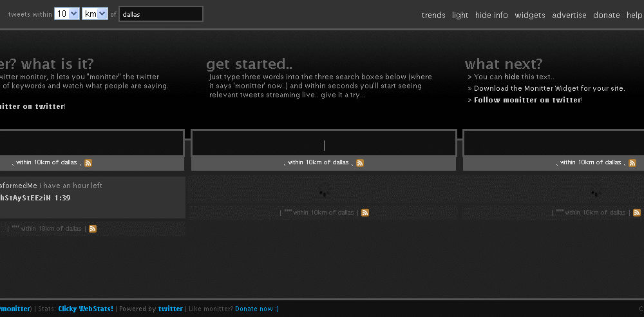Click the 'hide' link in what next section
Viewport: 644px width, 317px height.
511,77
